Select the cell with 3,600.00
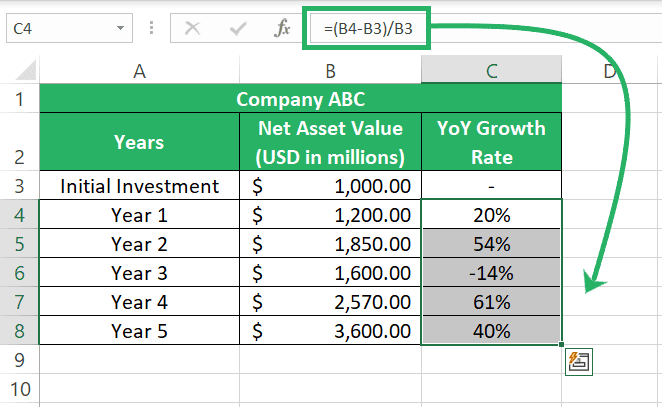662x407 pixels. 330,331
